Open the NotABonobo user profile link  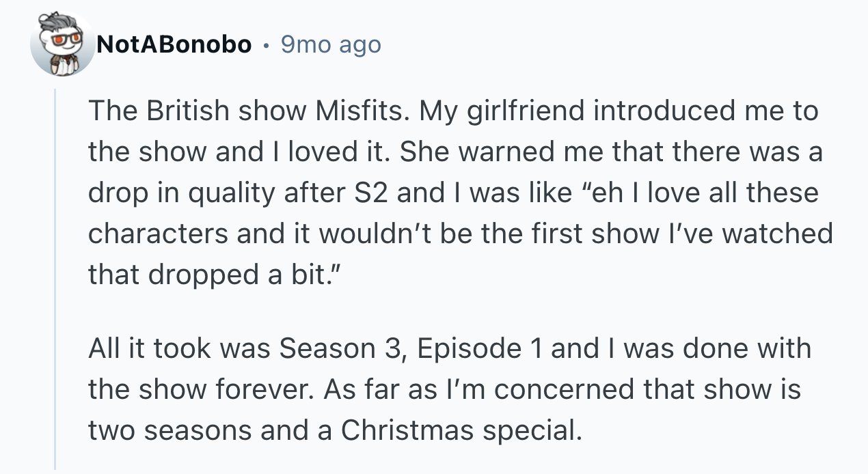tap(174, 45)
